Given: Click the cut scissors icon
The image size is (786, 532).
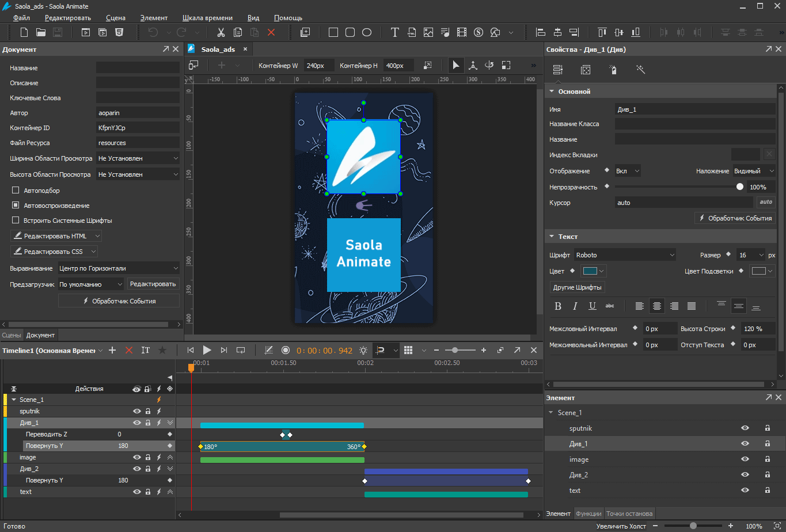Looking at the screenshot, I should [x=221, y=32].
